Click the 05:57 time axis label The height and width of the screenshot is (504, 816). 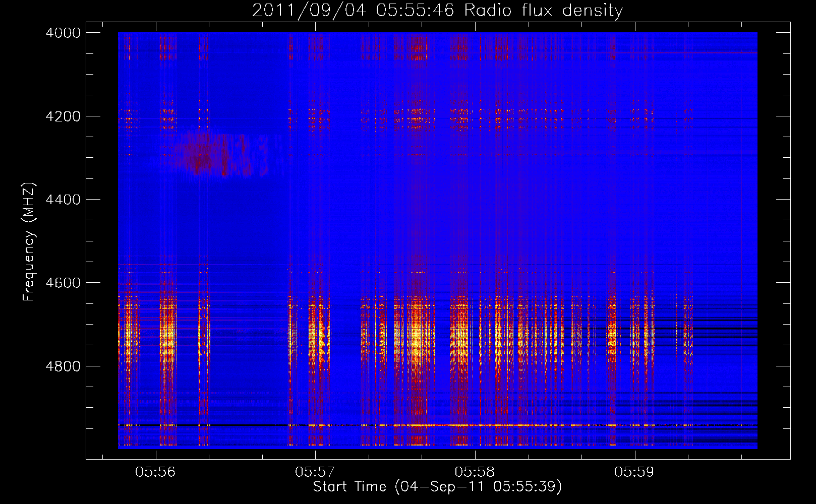pos(315,472)
